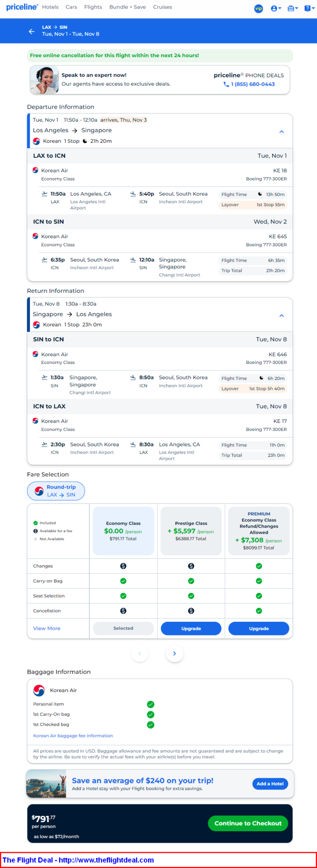Click the Economy Carry-on Bag included checkmark
Screen dimensions: 317x868
(x=123, y=581)
